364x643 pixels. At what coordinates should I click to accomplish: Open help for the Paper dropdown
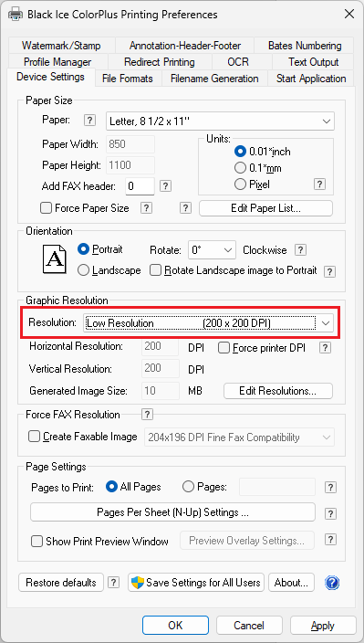[89, 121]
